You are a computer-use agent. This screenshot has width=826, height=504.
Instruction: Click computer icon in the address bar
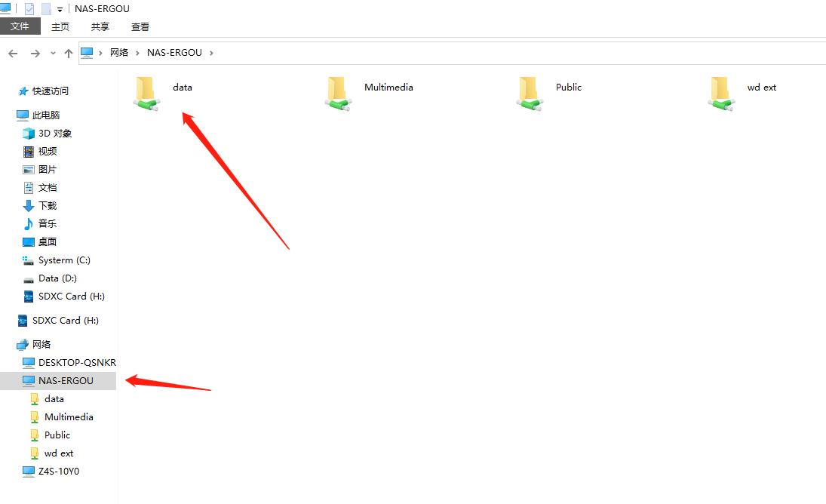(87, 53)
